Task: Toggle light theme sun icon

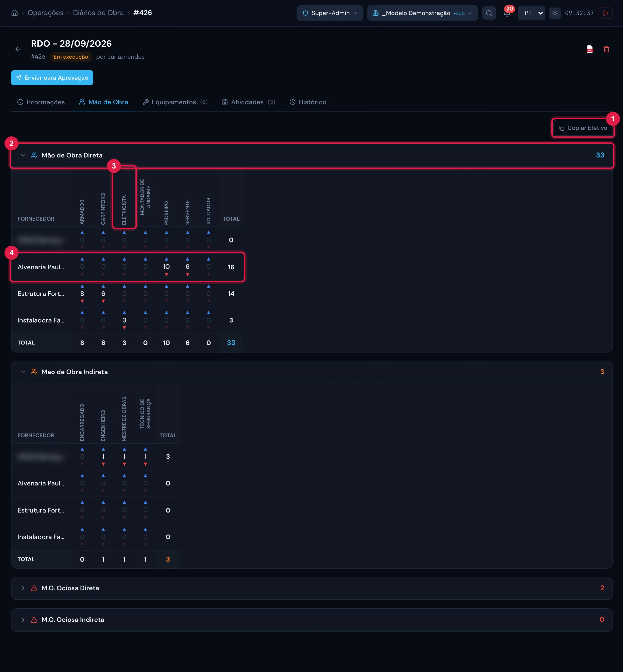Action: tap(555, 13)
